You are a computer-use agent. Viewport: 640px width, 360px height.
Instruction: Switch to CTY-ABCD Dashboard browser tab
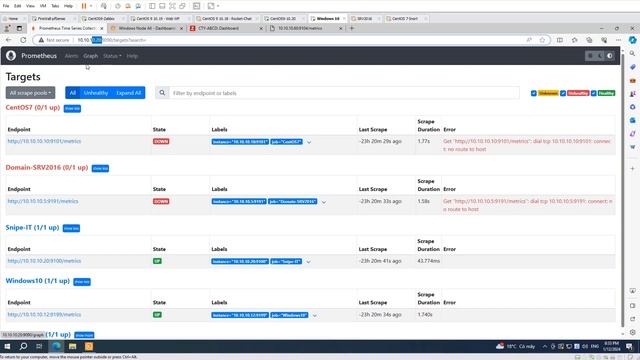click(224, 28)
